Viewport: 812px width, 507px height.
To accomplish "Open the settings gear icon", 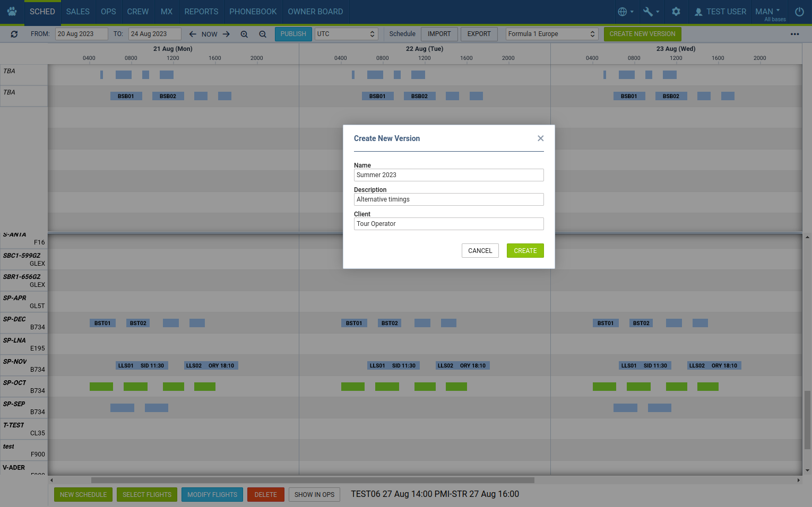I will pos(676,12).
